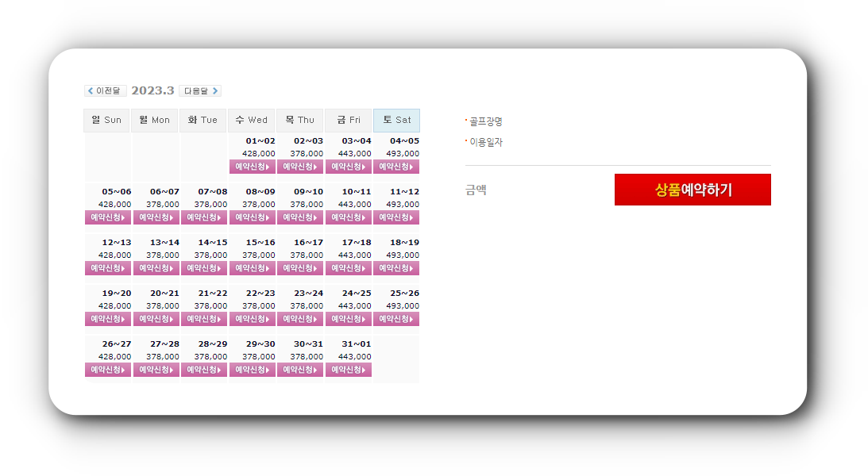Select the 화 Tue column header
The width and height of the screenshot is (868, 476).
click(x=203, y=120)
